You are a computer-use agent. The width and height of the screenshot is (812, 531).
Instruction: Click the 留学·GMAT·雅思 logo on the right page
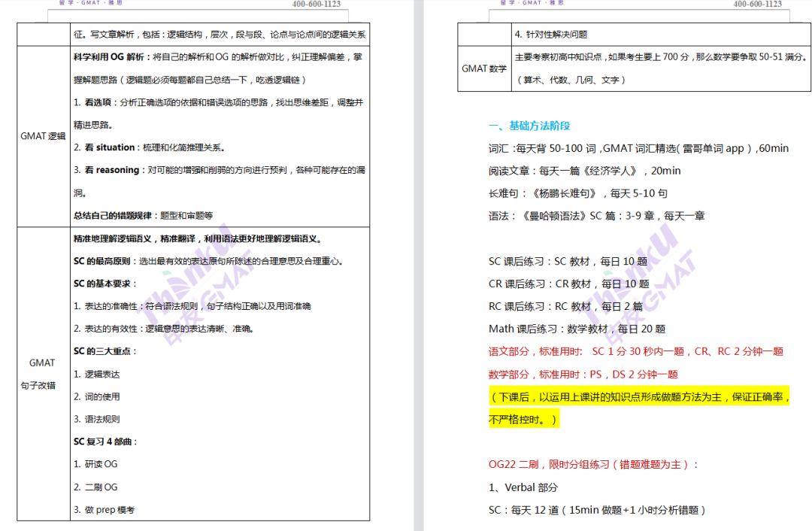pos(530,3)
